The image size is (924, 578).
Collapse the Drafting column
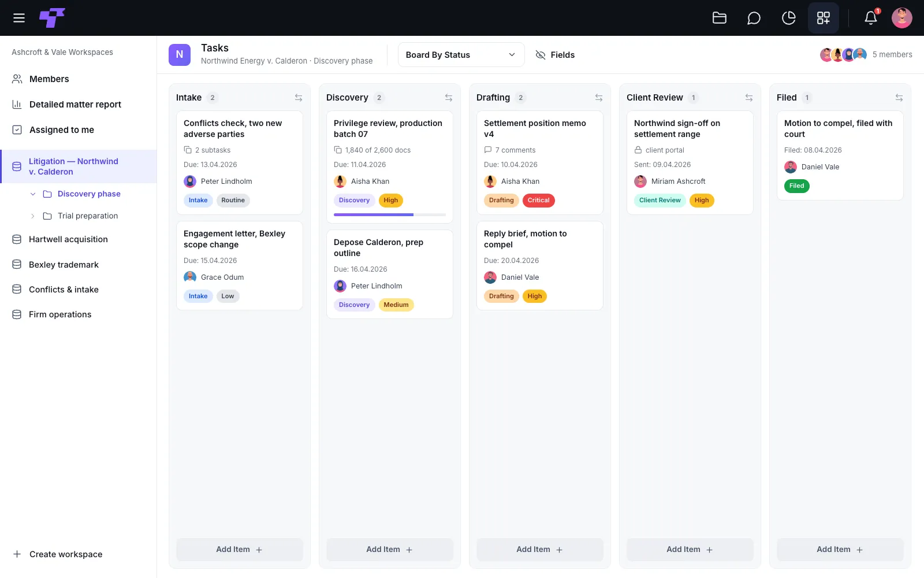pyautogui.click(x=599, y=98)
